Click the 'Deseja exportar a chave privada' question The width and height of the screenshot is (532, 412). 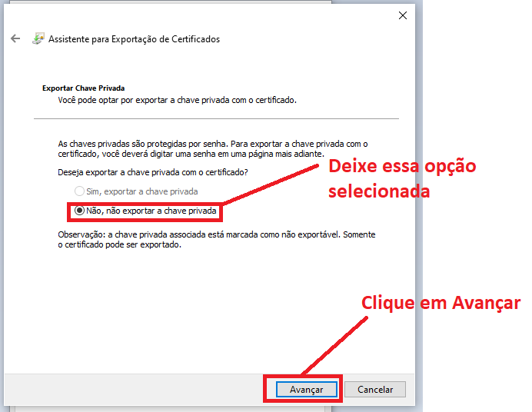158,173
